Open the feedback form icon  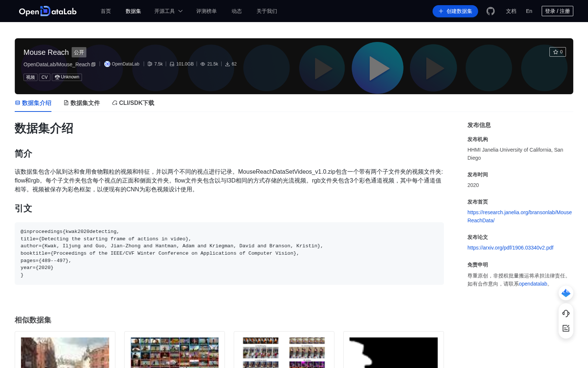(x=566, y=328)
